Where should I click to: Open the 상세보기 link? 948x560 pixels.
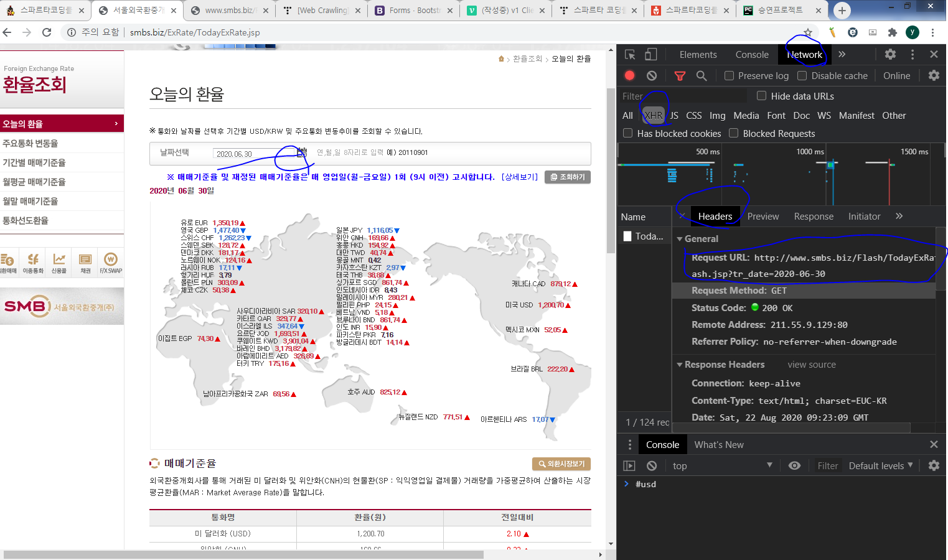coord(520,177)
